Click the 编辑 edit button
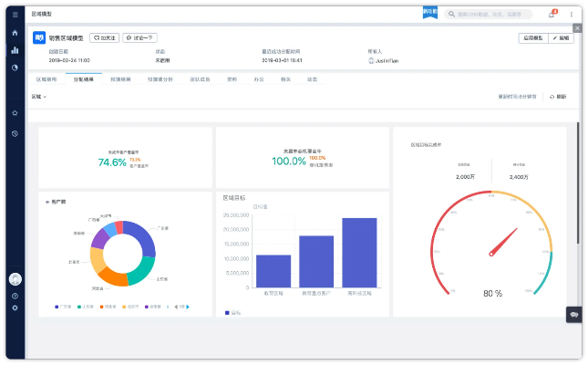 click(561, 38)
